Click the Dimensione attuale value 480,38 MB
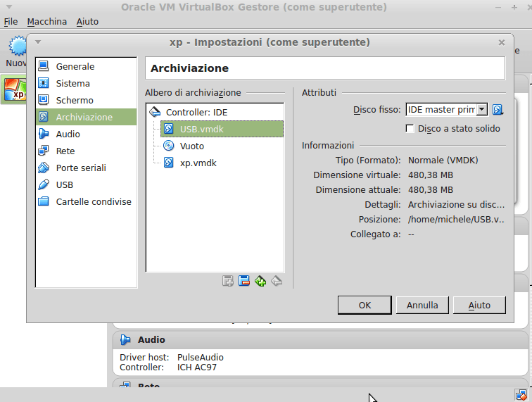 (431, 190)
